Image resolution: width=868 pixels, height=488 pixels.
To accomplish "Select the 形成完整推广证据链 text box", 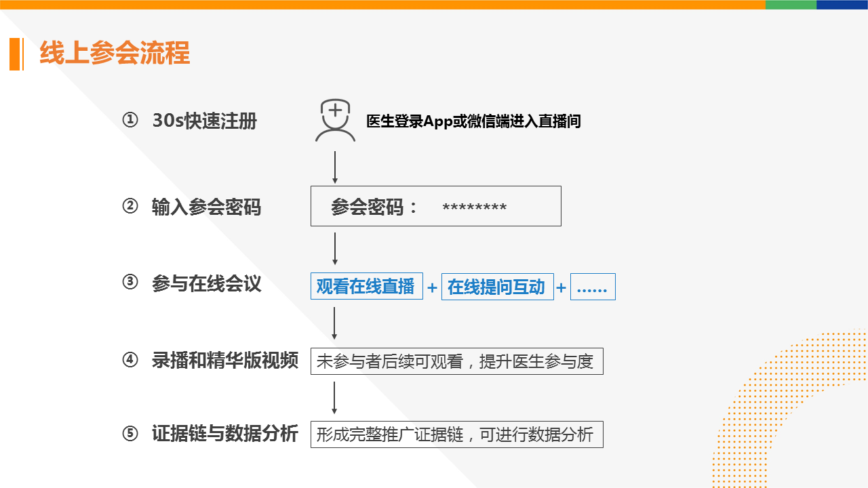I will (x=456, y=434).
